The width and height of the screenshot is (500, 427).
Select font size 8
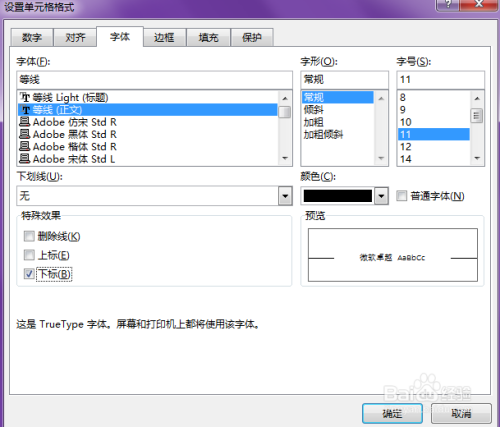(x=434, y=97)
